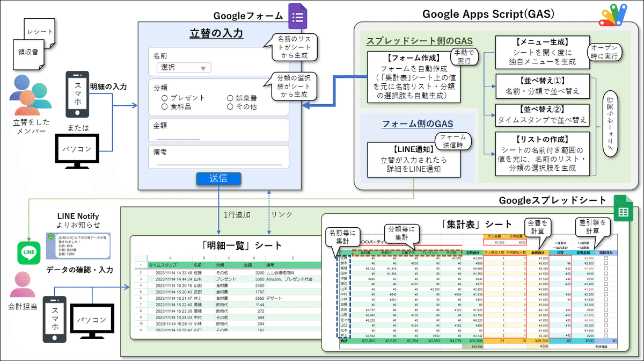Click the 会費合計 column header
The image size is (644, 361).
pos(538,252)
